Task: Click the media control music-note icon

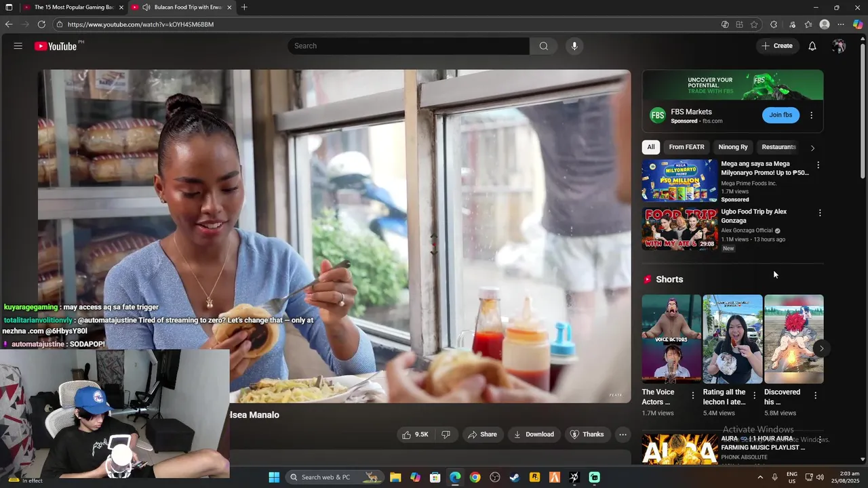Action: point(792,24)
